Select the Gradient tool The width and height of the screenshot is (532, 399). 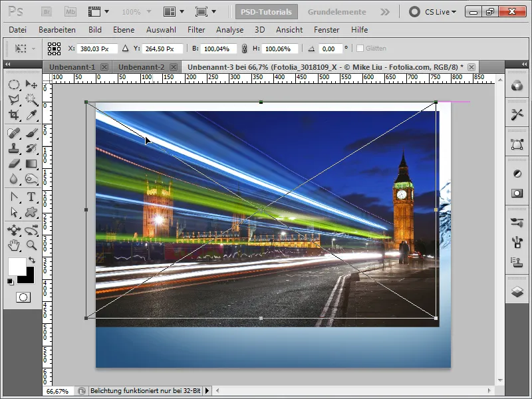(31, 164)
